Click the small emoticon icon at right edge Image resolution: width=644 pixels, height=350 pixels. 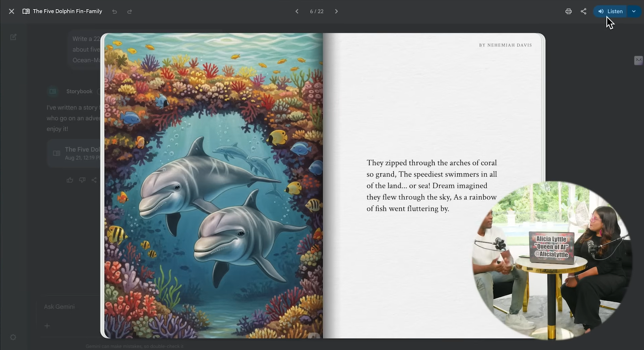638,60
